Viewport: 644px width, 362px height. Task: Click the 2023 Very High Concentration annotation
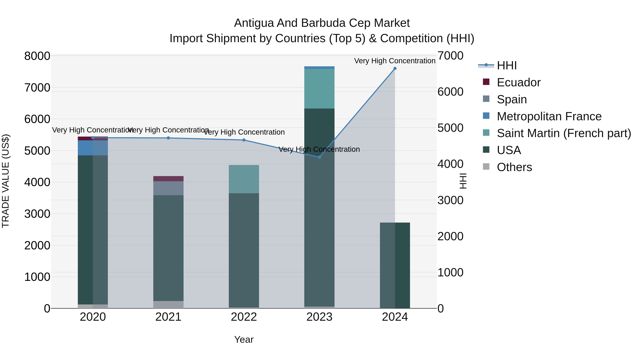319,149
